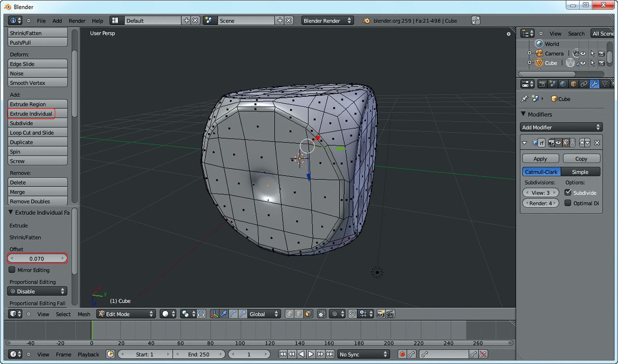Open the Render properties camera tab
Viewport: 618px width, 364px height.
[x=543, y=84]
